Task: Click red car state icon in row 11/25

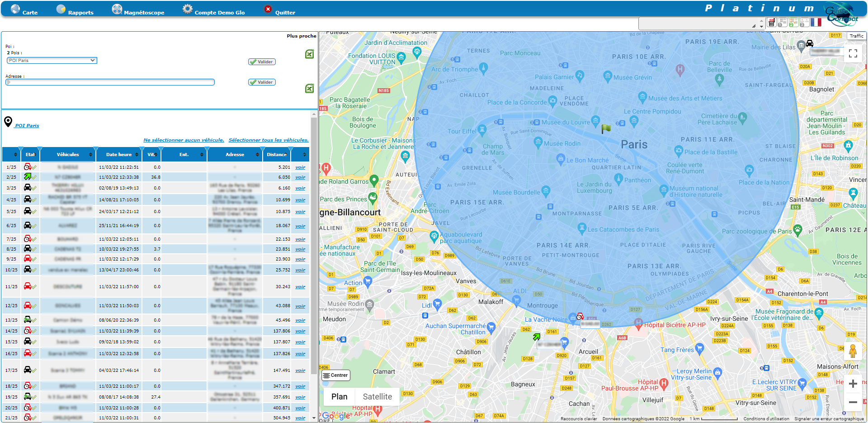Action: 27,286
